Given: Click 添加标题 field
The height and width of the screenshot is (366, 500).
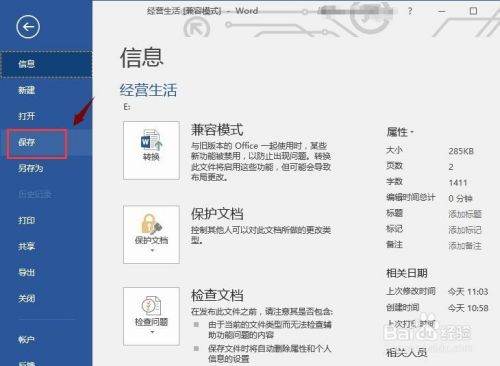Looking at the screenshot, I should pos(465,214).
